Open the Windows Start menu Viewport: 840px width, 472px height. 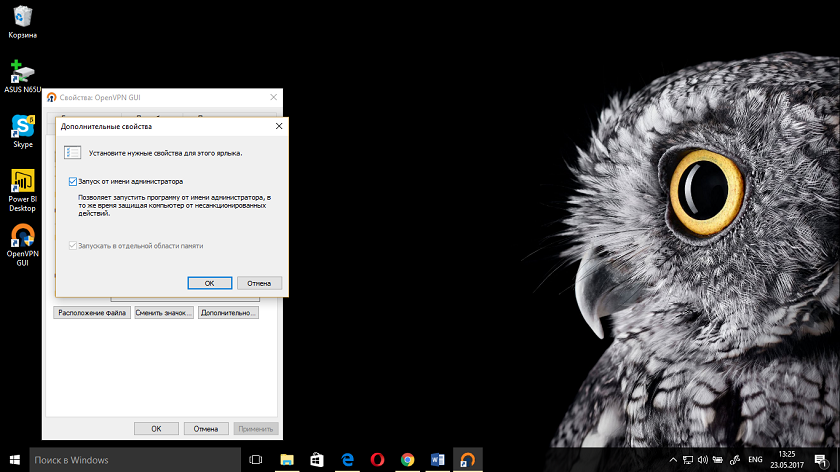point(14,460)
